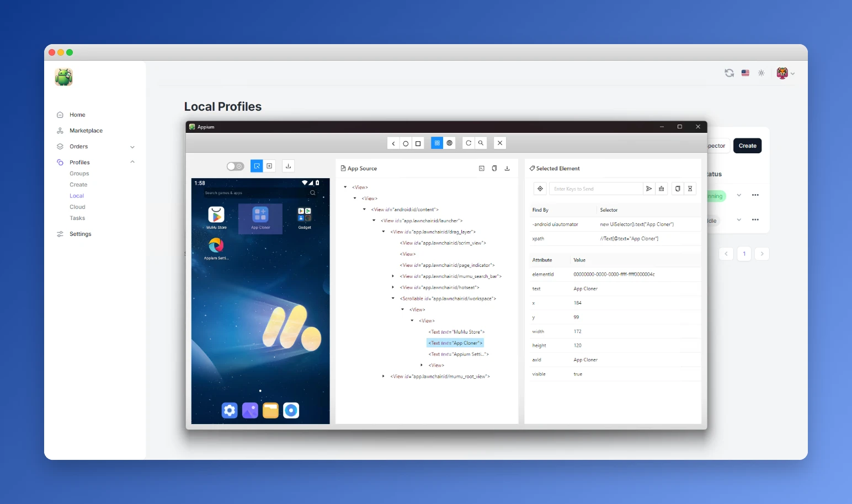Open the Marketplace page
This screenshot has height=504, width=852.
click(86, 130)
